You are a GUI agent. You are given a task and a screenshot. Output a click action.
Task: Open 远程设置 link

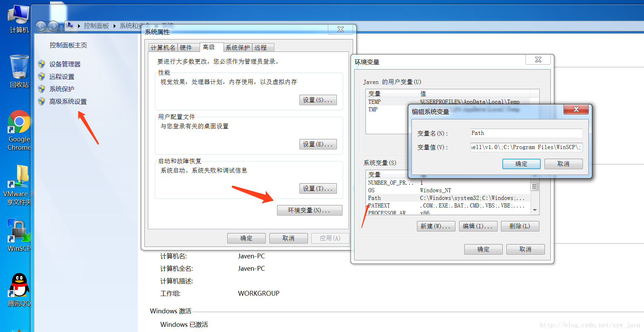62,76
